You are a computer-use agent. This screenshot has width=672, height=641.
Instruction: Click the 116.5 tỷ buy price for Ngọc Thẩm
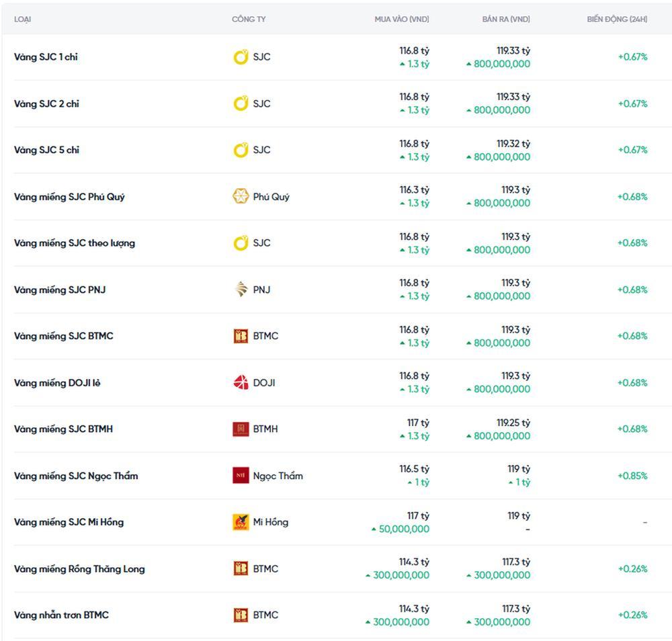(x=414, y=469)
